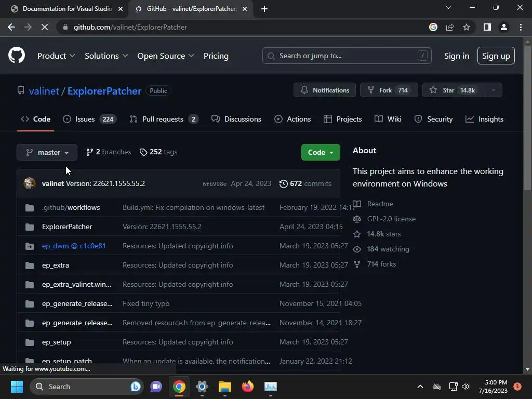This screenshot has height=399, width=532.
Task: Open the Pull requests tab
Action: [164, 119]
